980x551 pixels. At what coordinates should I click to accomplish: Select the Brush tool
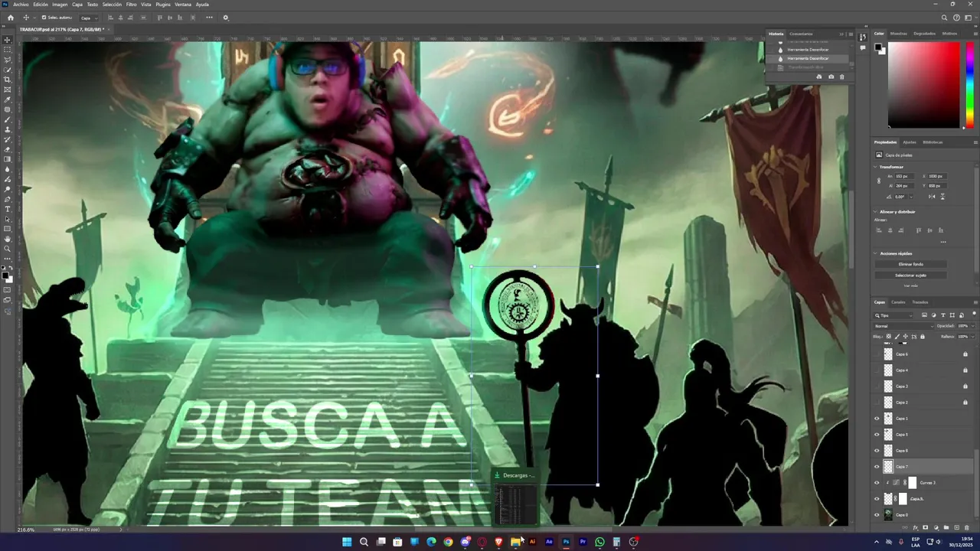coord(8,119)
